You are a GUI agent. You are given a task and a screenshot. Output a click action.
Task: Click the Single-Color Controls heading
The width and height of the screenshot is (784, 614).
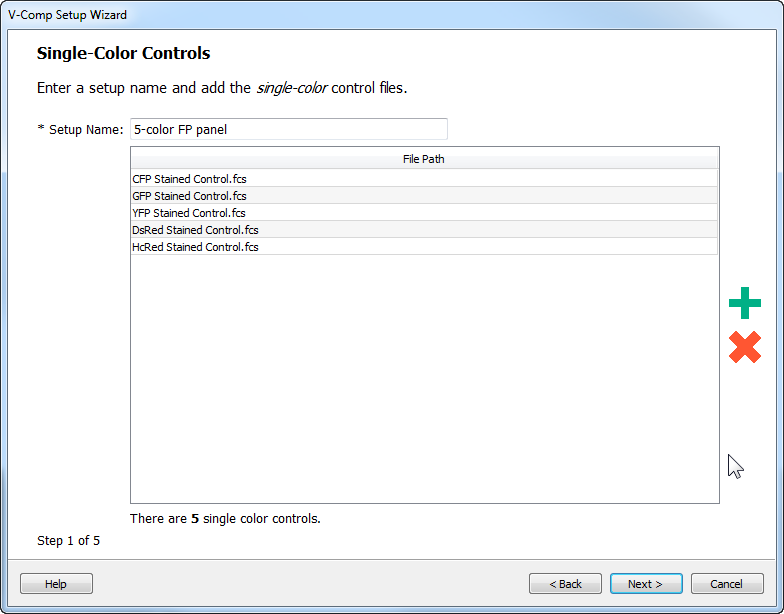point(123,53)
